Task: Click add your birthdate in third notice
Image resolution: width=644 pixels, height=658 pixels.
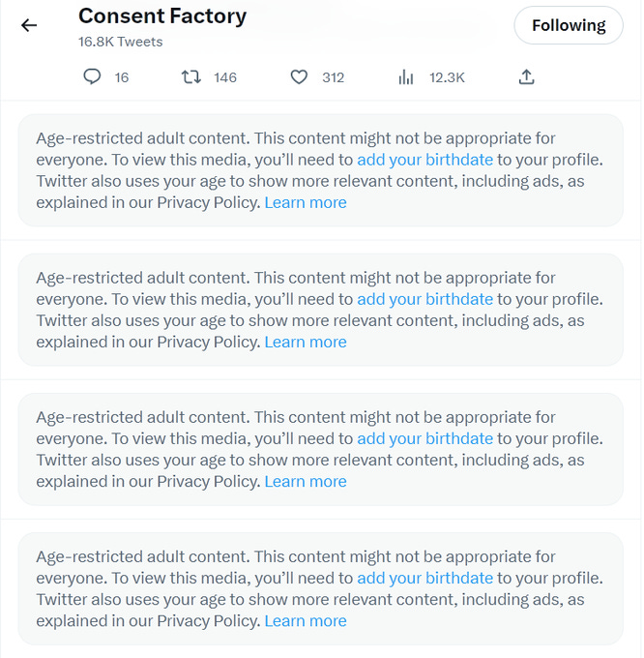Action: pos(424,438)
